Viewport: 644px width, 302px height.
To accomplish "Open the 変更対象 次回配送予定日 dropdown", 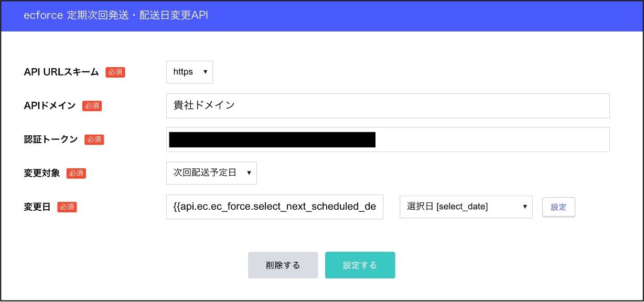I will [x=211, y=173].
